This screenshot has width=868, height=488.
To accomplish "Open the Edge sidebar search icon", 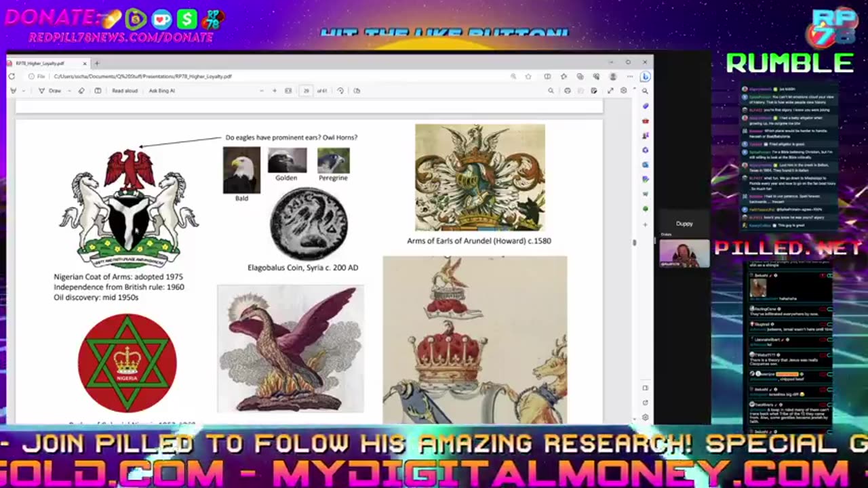I will click(x=645, y=91).
